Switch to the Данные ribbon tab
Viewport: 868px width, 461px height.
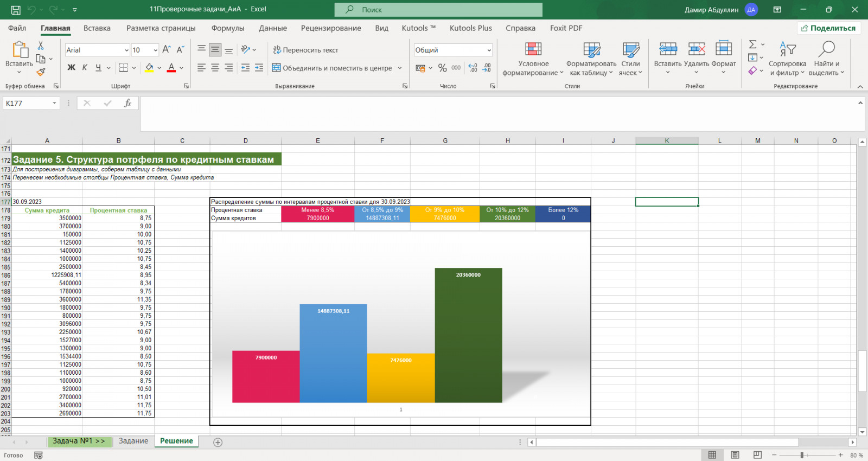(x=273, y=28)
